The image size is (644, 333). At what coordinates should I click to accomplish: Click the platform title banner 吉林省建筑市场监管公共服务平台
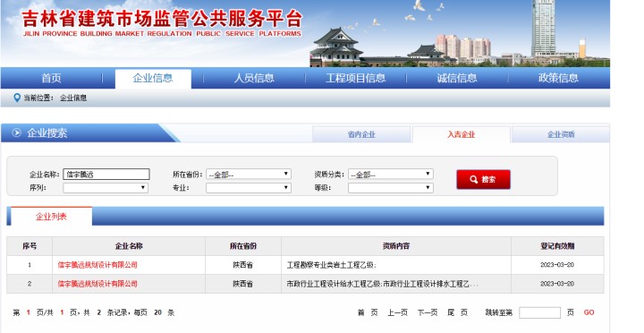pos(162,20)
